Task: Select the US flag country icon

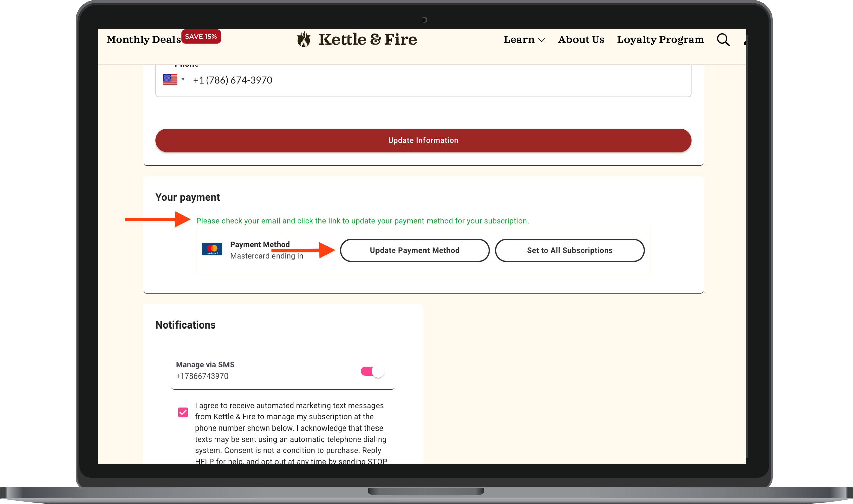Action: 170,80
